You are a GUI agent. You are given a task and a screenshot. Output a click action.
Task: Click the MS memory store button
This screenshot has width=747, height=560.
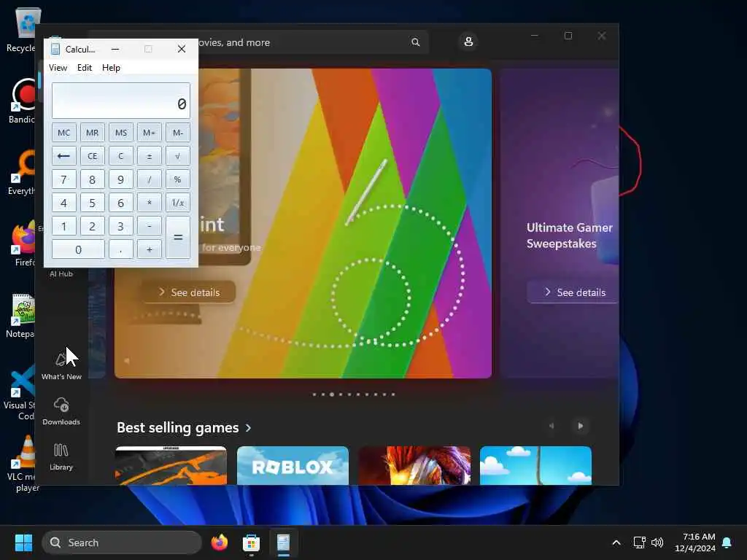[121, 133]
